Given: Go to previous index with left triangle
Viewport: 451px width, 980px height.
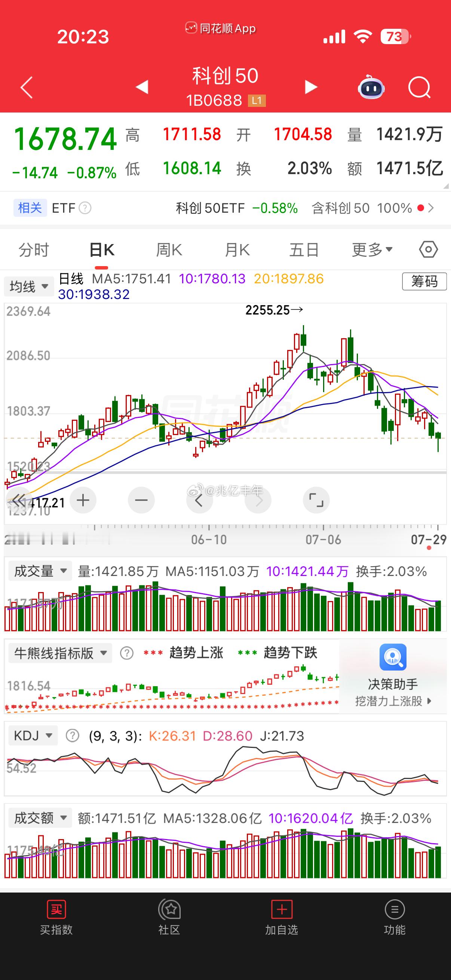Looking at the screenshot, I should click(142, 87).
